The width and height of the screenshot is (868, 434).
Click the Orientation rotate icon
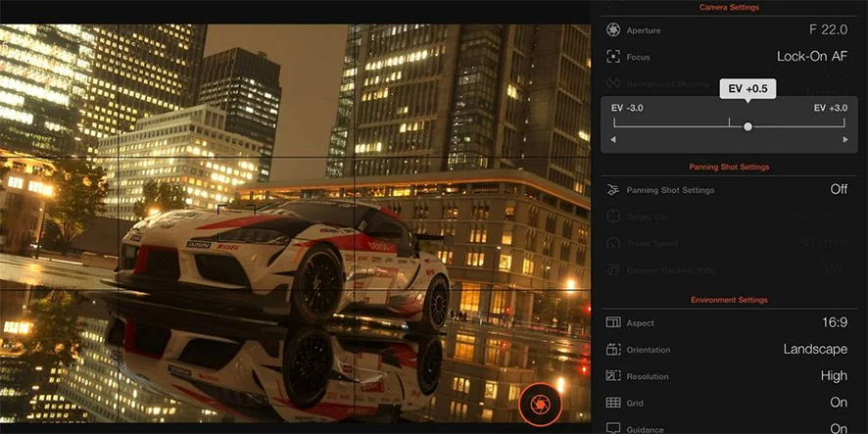click(613, 350)
